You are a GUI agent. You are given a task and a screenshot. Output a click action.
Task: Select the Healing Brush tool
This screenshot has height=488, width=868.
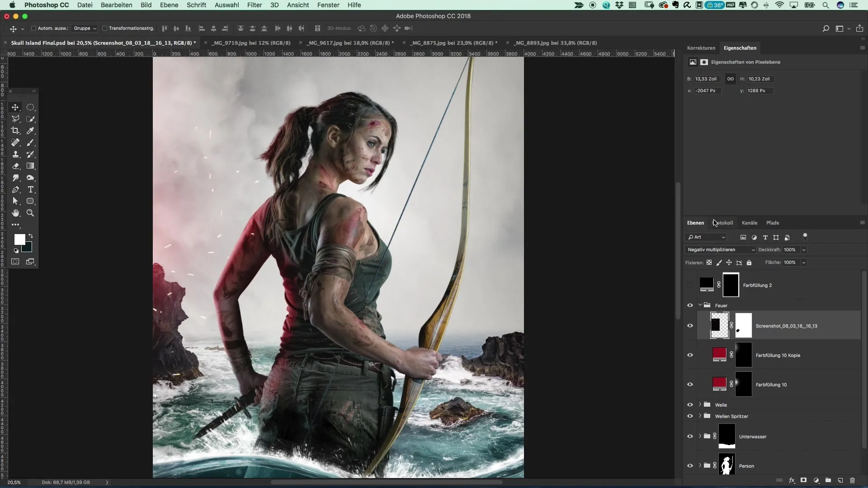(15, 142)
